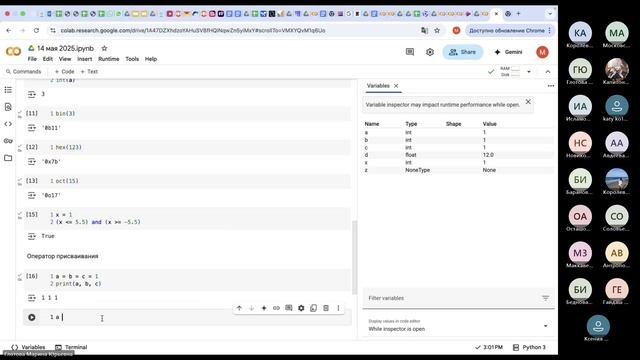Open the Insert menu

tap(84, 59)
